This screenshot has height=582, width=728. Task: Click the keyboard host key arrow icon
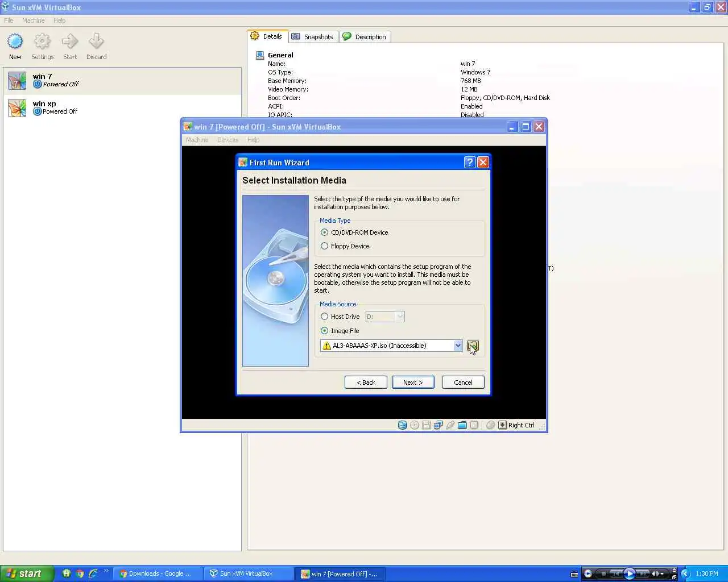pyautogui.click(x=503, y=425)
